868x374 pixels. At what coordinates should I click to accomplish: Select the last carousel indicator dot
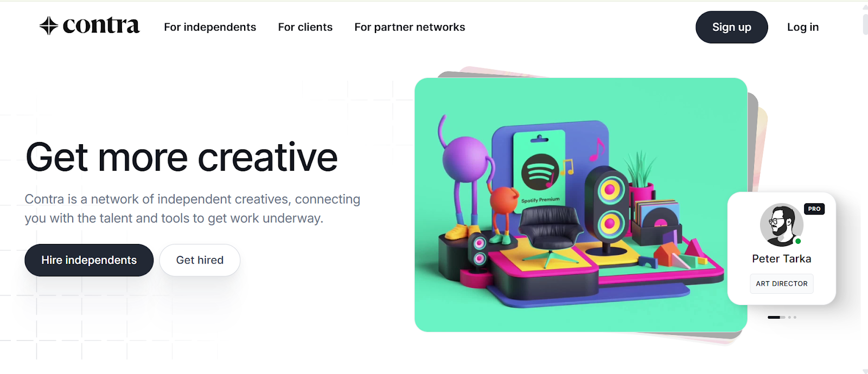[795, 317]
